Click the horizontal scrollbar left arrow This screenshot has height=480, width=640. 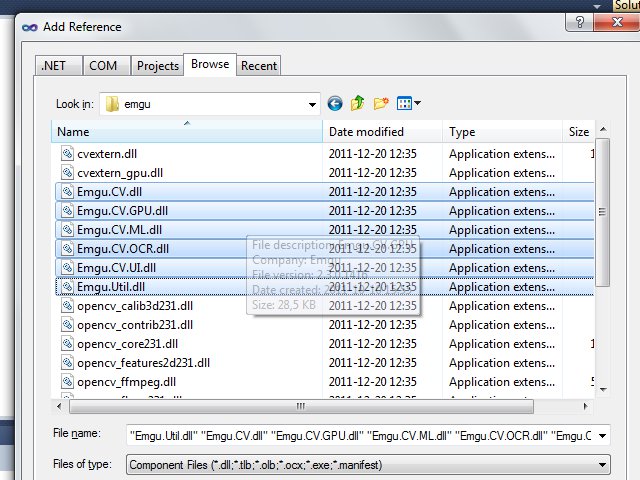[x=60, y=406]
